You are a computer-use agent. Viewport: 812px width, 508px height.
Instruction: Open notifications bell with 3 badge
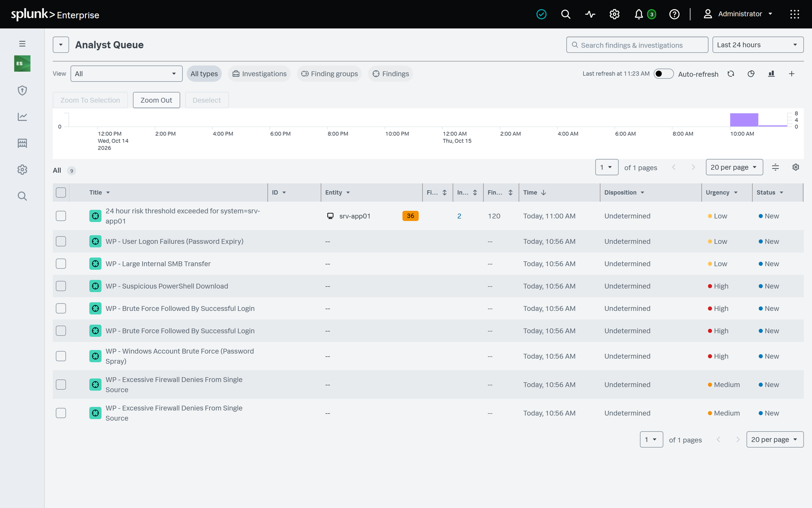[x=645, y=14]
